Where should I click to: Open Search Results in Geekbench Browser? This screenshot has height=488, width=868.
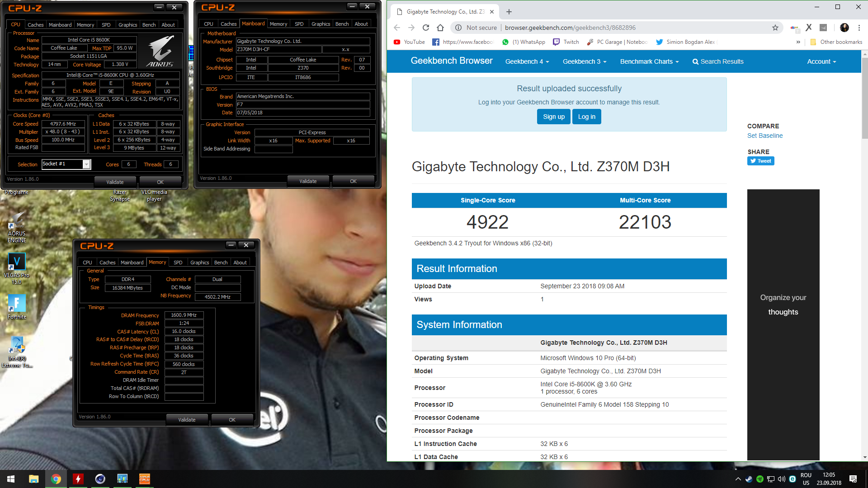pos(718,61)
